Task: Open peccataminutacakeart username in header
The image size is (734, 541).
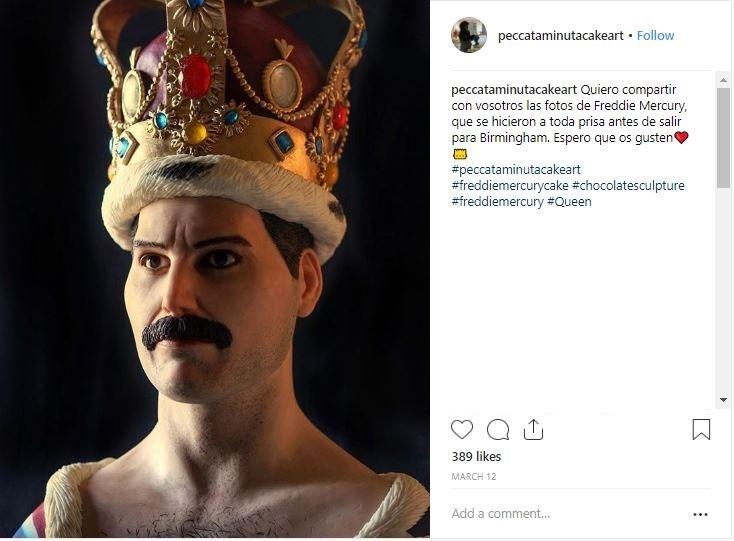Action: 561,36
